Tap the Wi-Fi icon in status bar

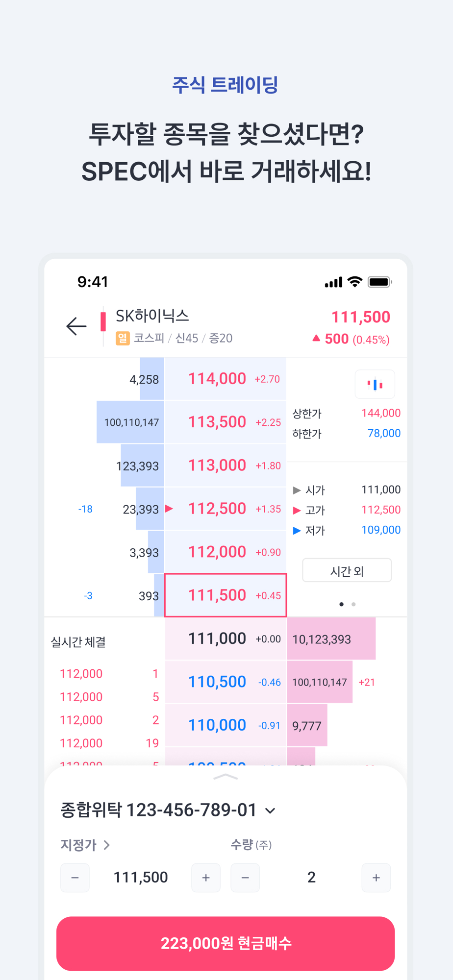point(354,282)
